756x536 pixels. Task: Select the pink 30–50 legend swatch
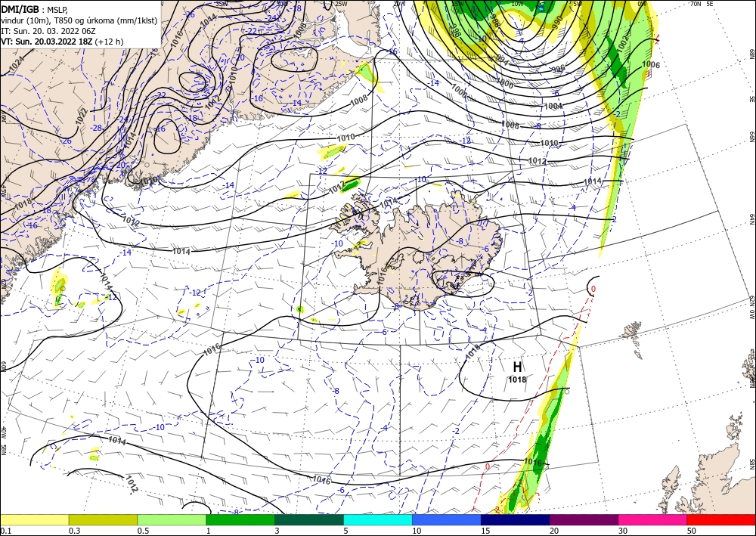point(653,519)
